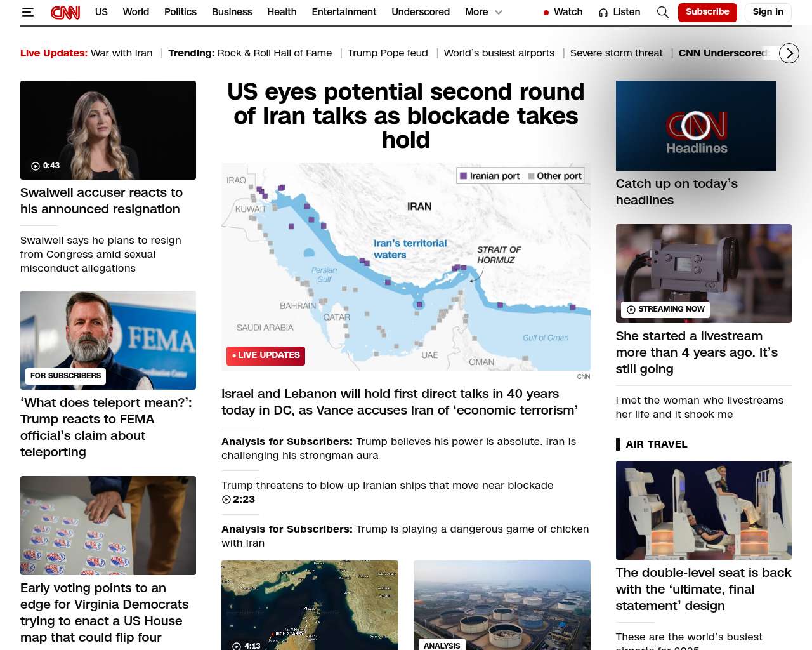The image size is (812, 650).
Task: Open the FEMA official photo thumbnail
Action: [x=108, y=340]
